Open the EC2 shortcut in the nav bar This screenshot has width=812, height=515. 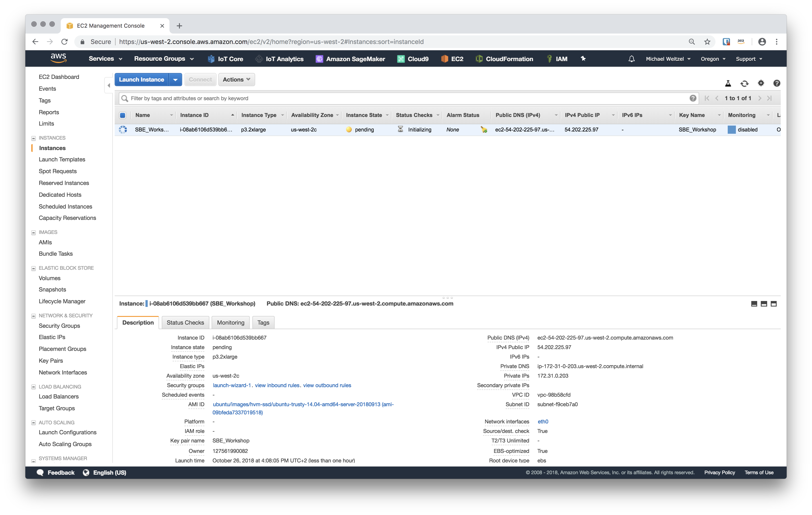tap(452, 59)
